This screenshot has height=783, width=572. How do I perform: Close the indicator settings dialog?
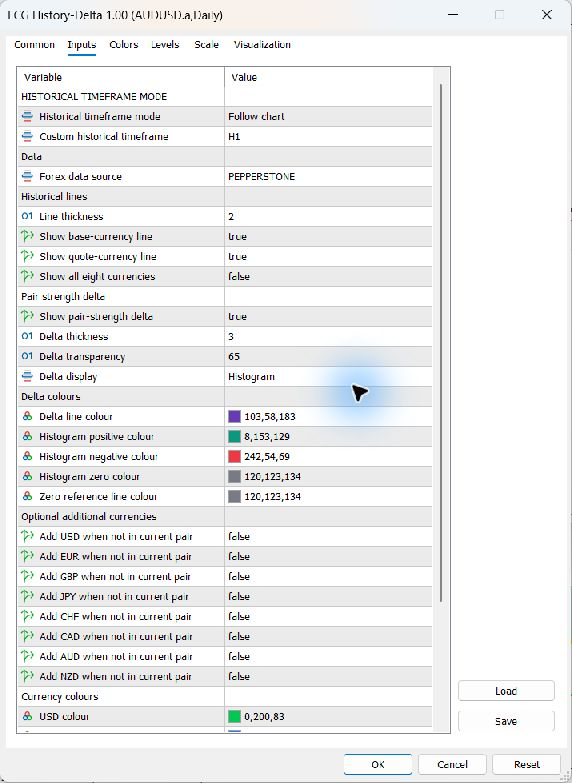pyautogui.click(x=547, y=15)
